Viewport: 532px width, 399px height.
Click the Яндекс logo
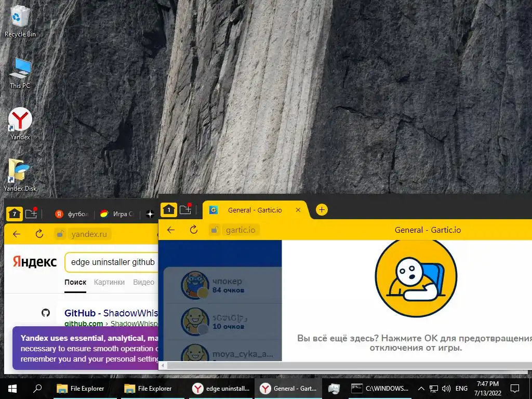(x=35, y=262)
